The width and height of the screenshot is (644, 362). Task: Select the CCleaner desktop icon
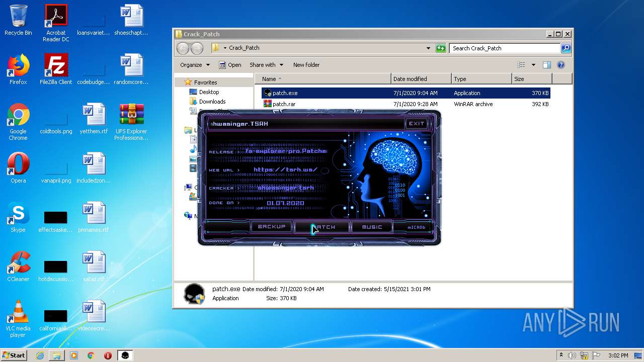18,266
